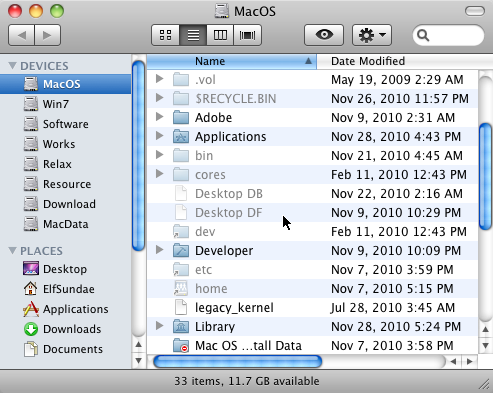Select the Applications folder icon in list

coord(181,136)
